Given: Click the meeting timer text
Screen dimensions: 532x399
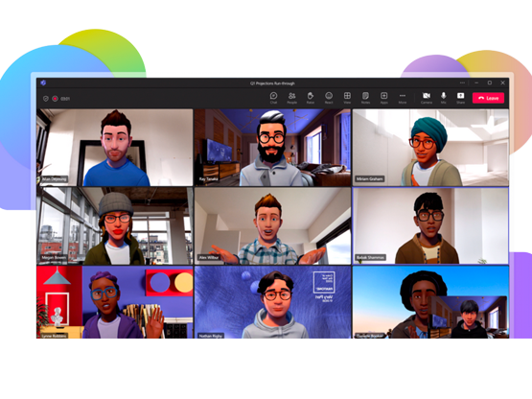Looking at the screenshot, I should pos(65,99).
